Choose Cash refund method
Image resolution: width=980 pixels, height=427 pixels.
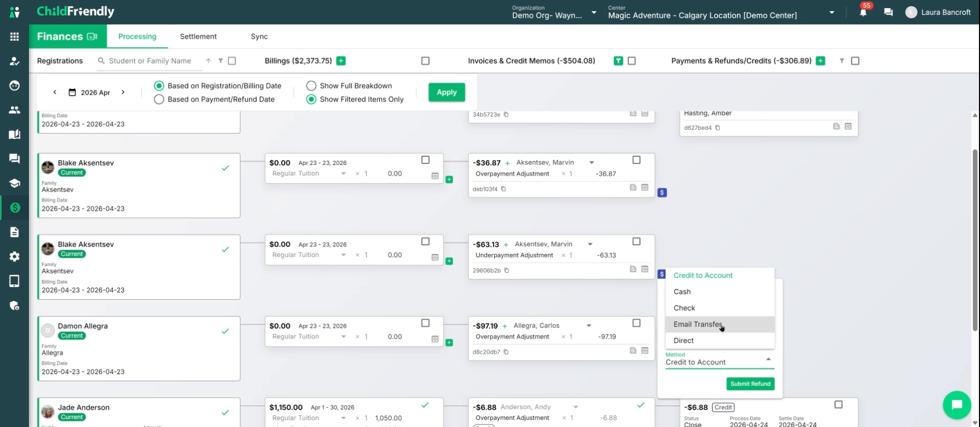tap(720, 292)
